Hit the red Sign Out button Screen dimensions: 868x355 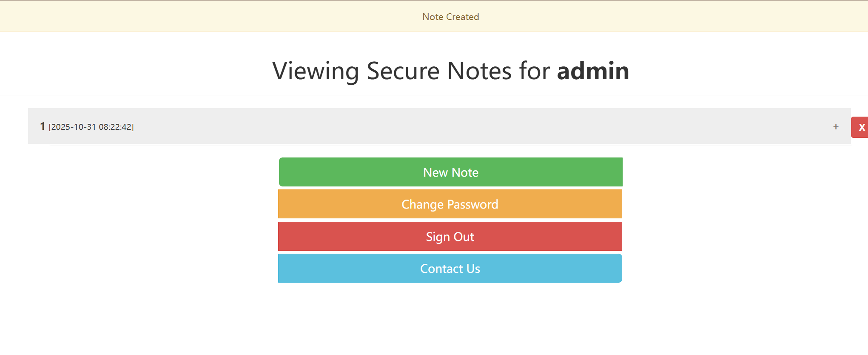pos(450,237)
